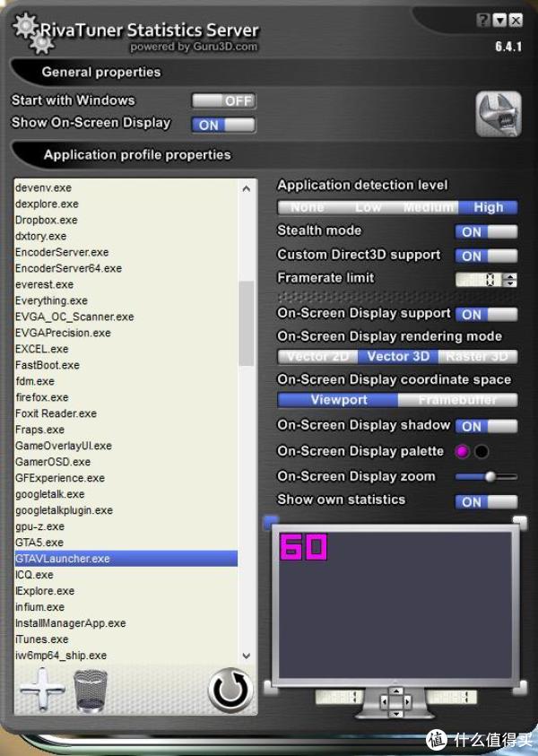Set detection level to High

pos(488,207)
